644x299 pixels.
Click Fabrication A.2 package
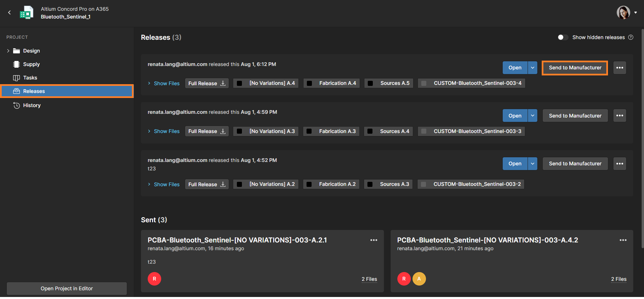click(331, 184)
